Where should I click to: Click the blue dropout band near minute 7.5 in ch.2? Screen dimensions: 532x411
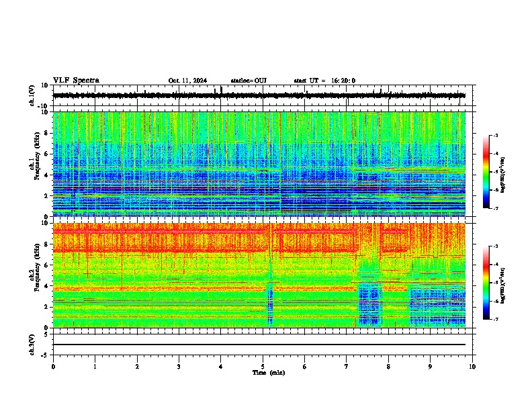coord(370,304)
